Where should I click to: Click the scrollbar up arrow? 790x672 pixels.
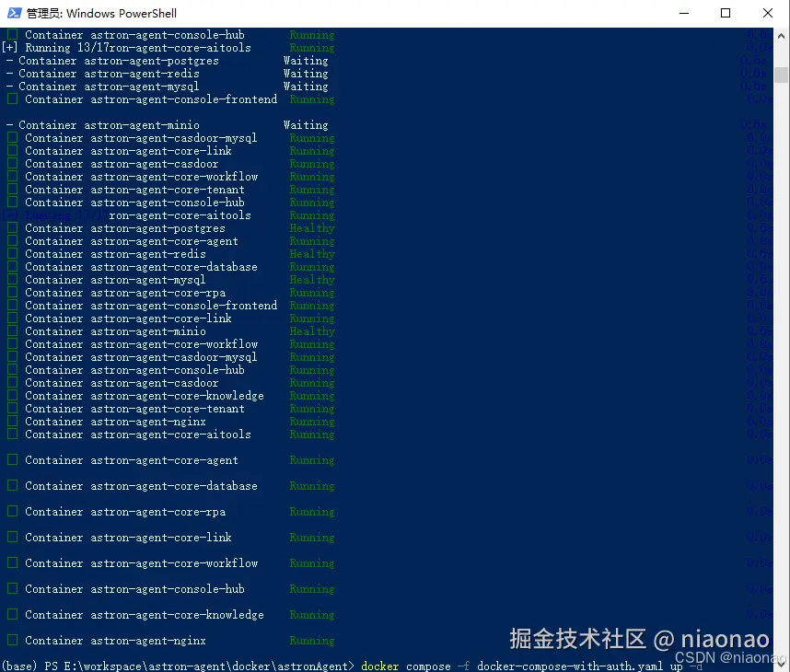(781, 36)
